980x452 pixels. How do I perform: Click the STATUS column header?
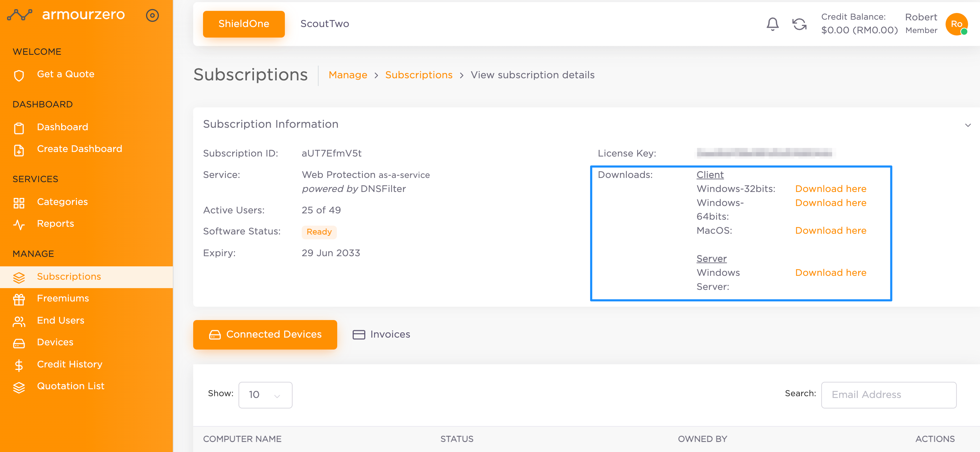tap(457, 439)
